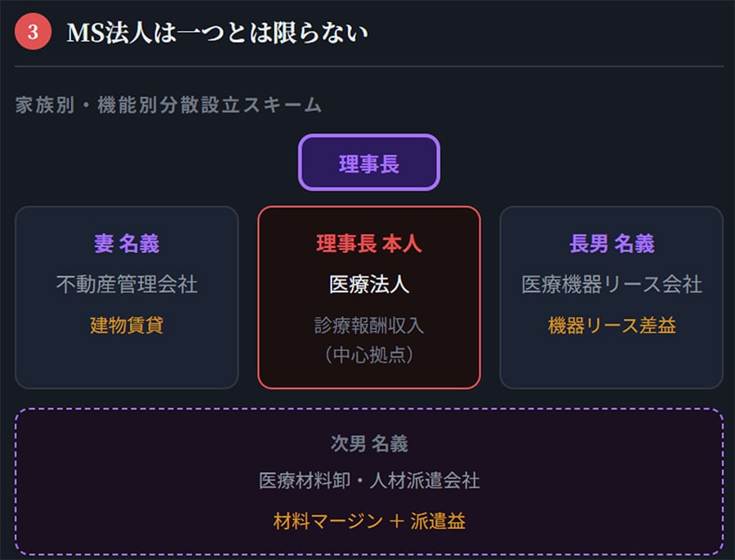Click the 理事長 purple button

pos(369,162)
